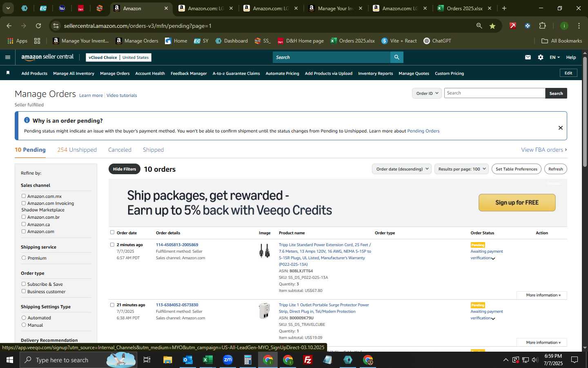Click the bookmark flag icon in nav bar
This screenshot has height=368, width=588.
click(8, 73)
